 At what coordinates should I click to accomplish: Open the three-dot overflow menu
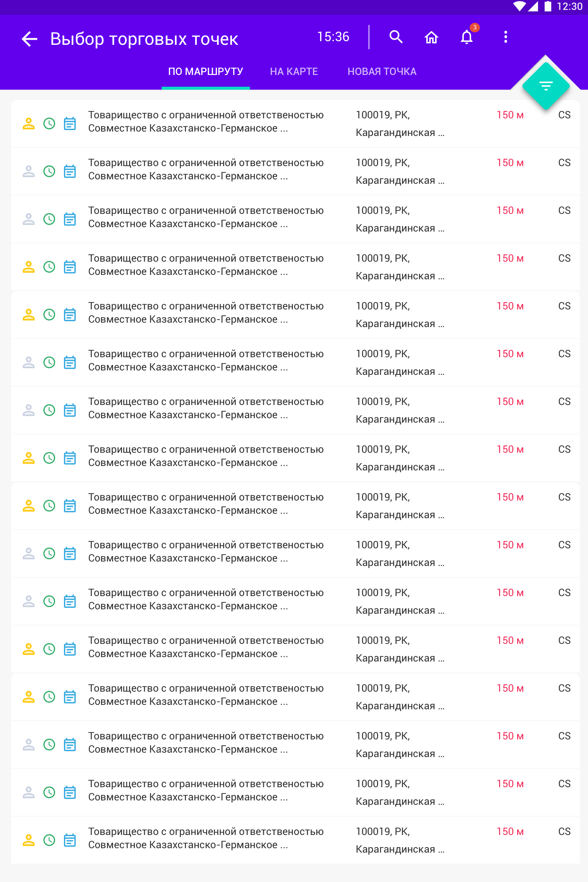[506, 37]
